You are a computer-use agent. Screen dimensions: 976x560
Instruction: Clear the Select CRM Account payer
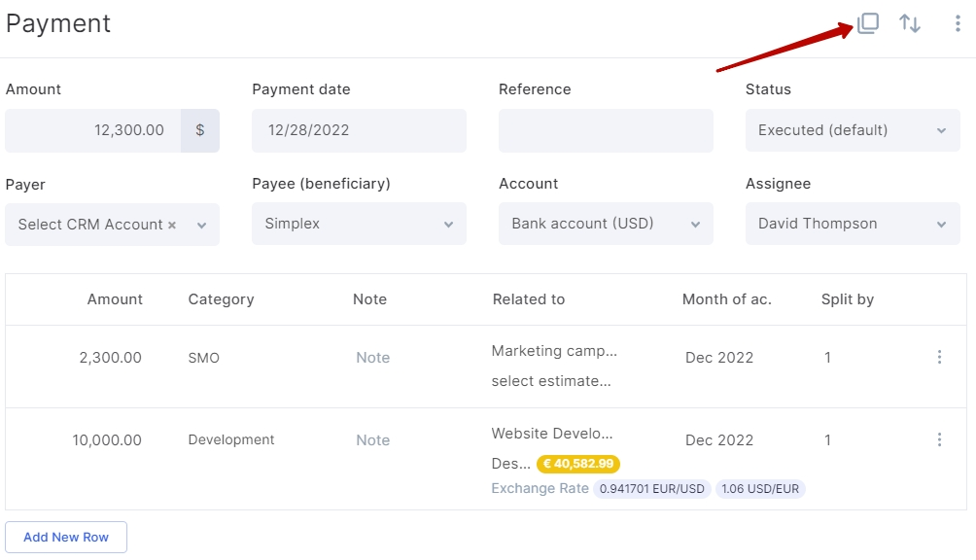point(172,226)
